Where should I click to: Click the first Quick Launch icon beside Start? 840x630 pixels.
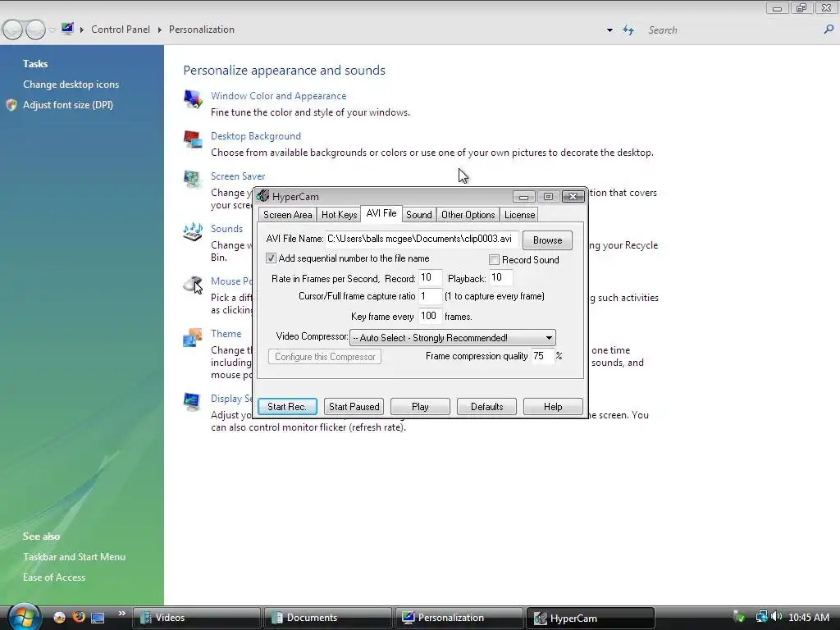coord(59,618)
